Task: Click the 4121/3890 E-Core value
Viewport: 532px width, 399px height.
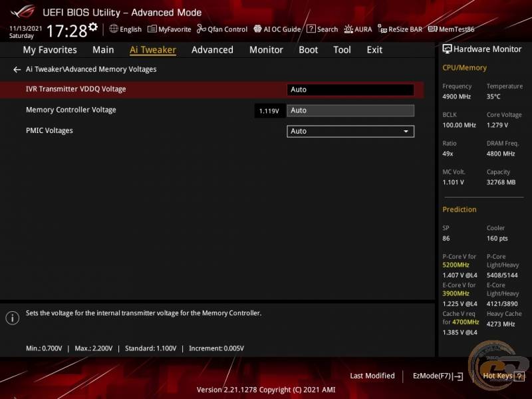Action: tap(502, 304)
